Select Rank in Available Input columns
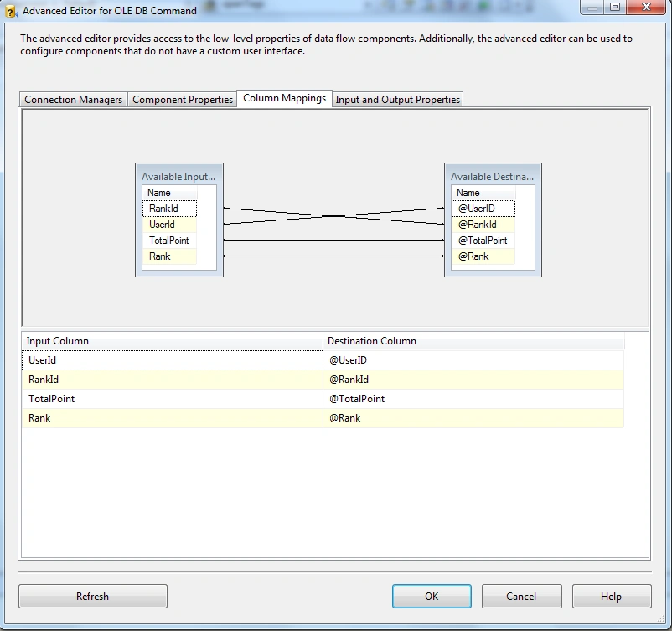This screenshot has width=672, height=631. [x=170, y=256]
